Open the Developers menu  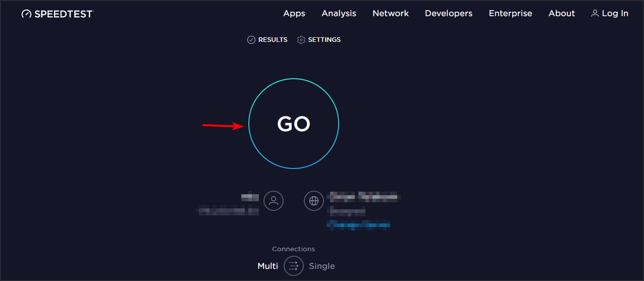(x=449, y=14)
